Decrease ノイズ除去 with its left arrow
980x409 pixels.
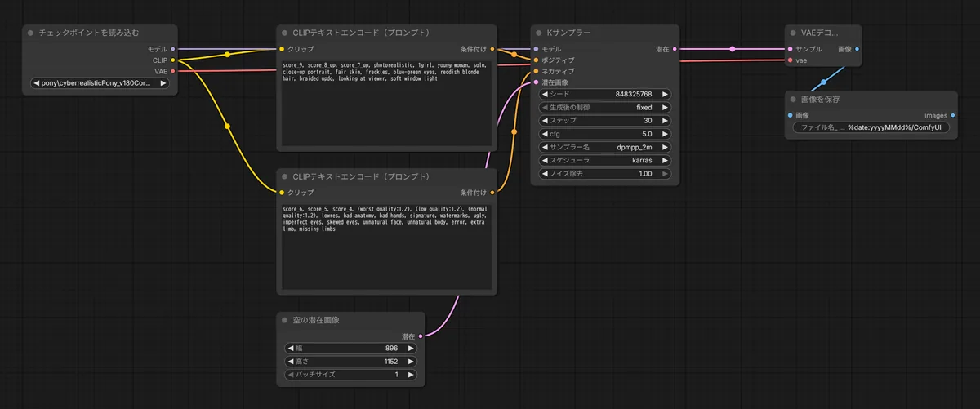click(x=546, y=173)
